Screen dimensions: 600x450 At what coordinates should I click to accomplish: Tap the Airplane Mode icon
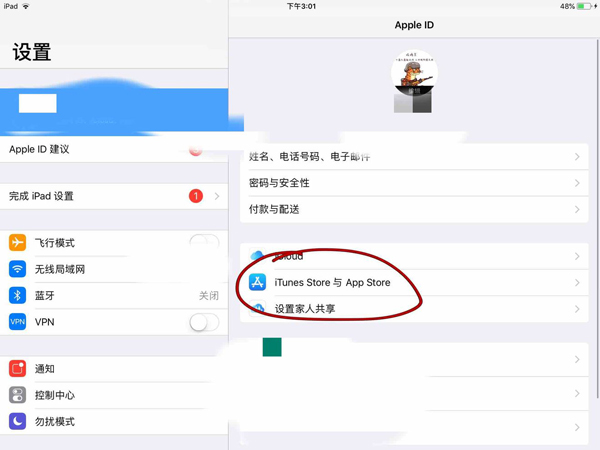click(18, 243)
